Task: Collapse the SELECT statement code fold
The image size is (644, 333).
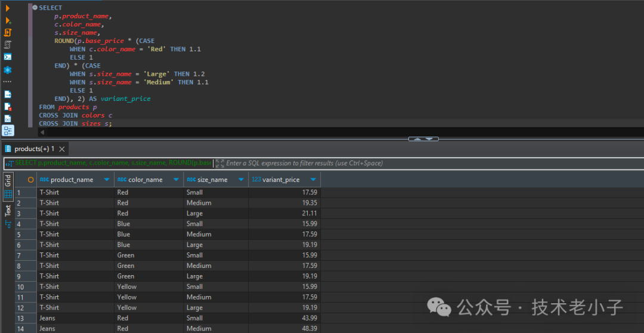Action: (35, 8)
